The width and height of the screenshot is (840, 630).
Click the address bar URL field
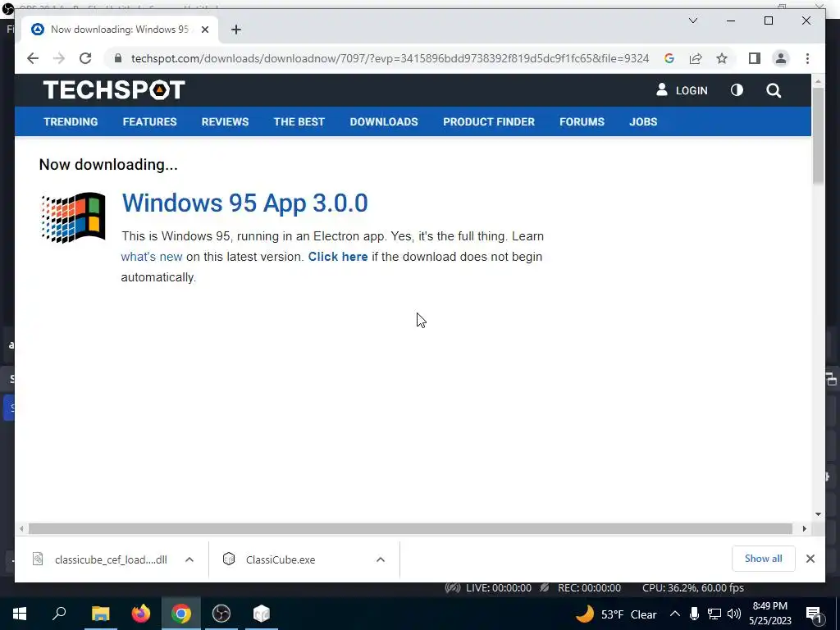point(390,58)
